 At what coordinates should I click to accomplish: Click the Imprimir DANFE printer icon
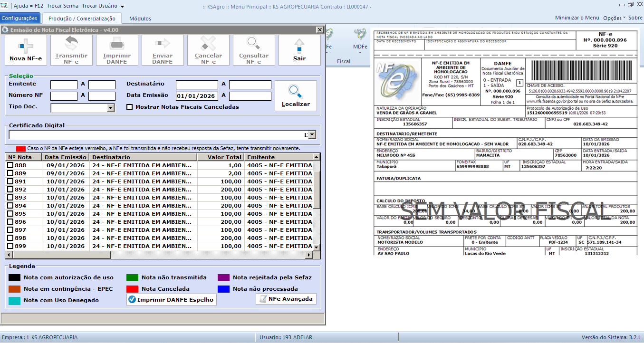(117, 45)
